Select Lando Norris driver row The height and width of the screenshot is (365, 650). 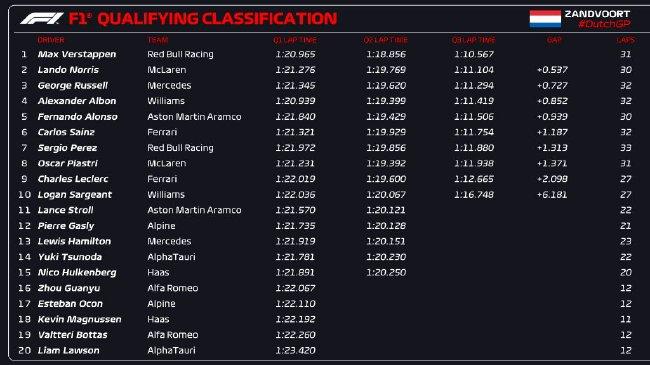(325, 70)
